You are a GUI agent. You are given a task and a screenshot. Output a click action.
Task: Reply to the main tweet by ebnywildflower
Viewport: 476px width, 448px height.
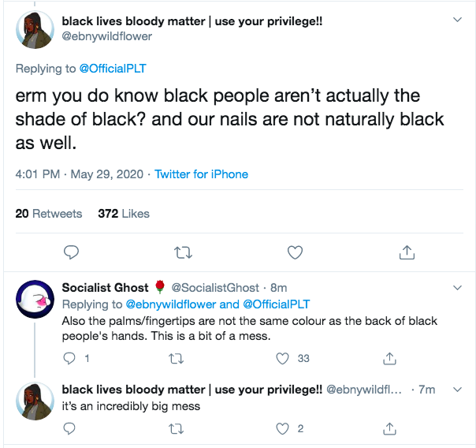72,252
